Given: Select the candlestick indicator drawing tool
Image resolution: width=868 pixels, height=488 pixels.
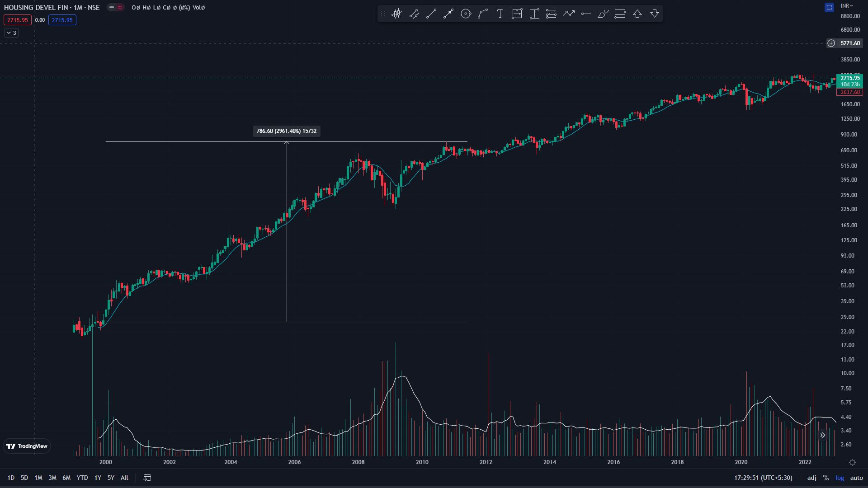Looking at the screenshot, I should pyautogui.click(x=396, y=14).
